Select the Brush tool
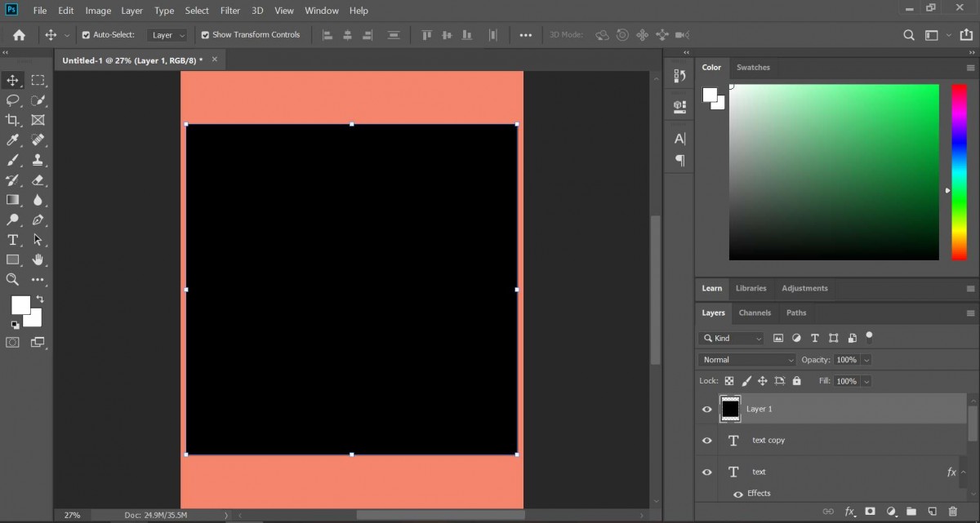 (x=13, y=160)
